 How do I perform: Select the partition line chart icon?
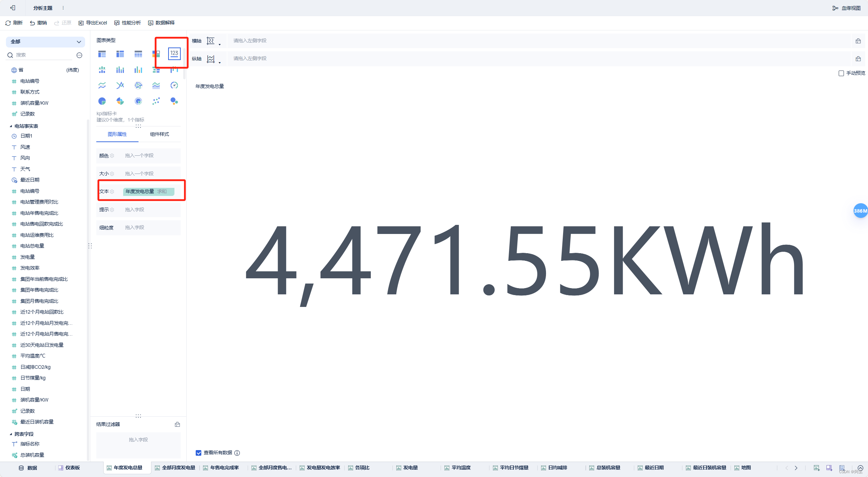click(102, 85)
